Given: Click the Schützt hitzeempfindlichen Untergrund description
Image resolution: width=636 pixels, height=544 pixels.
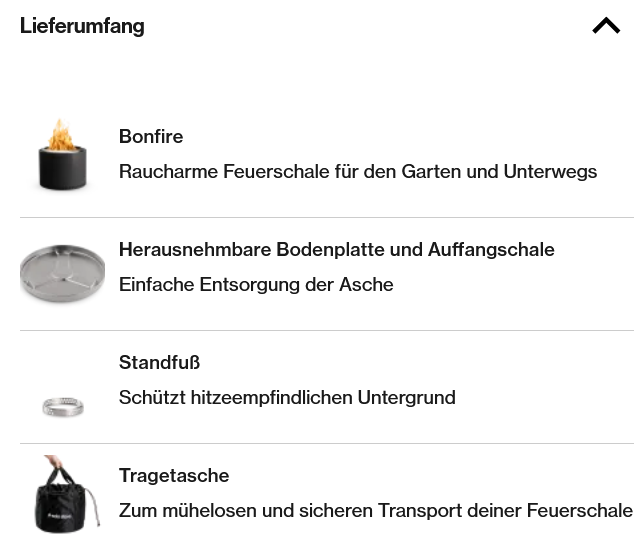Looking at the screenshot, I should click(x=287, y=398).
